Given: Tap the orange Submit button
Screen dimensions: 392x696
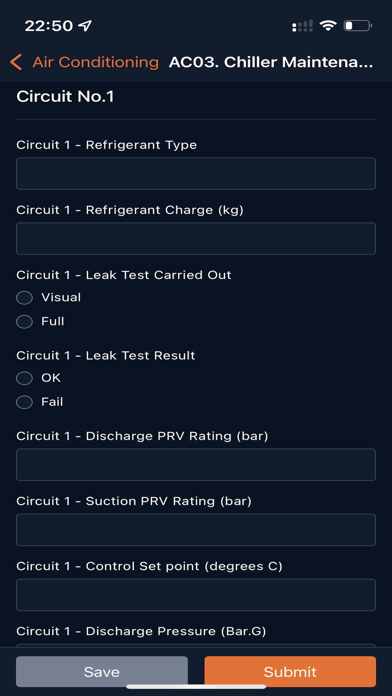Looking at the screenshot, I should click(x=290, y=672).
